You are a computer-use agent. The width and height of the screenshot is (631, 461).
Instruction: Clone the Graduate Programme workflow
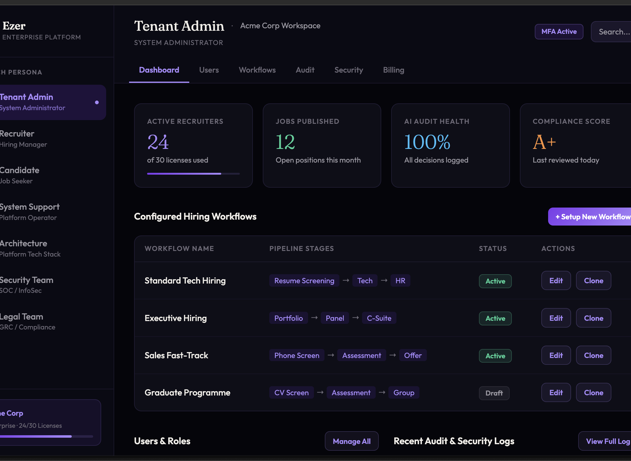tap(594, 393)
